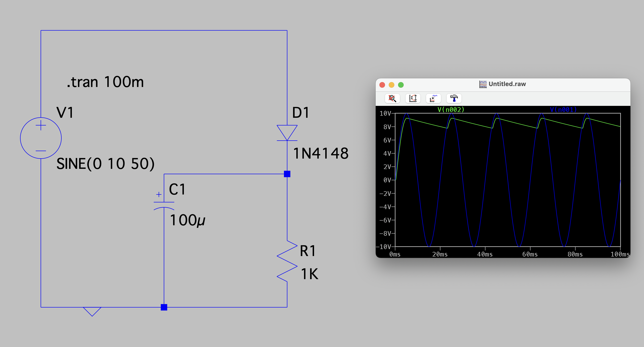Viewport: 644px width, 347px height.
Task: Click the ground symbol triangle
Action: pyautogui.click(x=92, y=311)
